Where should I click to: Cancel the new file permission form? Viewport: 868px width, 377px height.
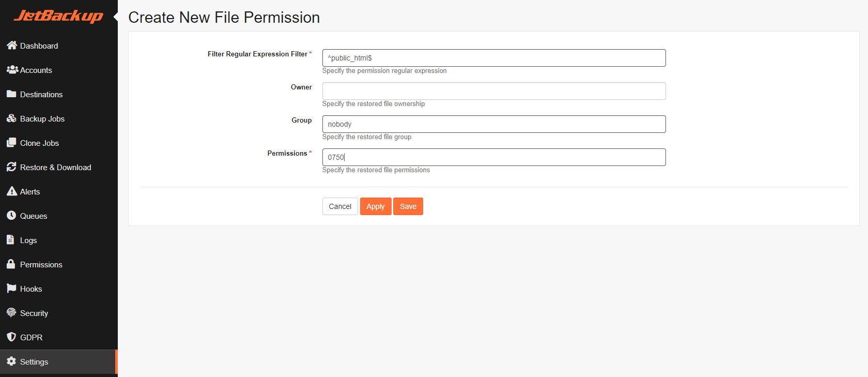coord(340,206)
